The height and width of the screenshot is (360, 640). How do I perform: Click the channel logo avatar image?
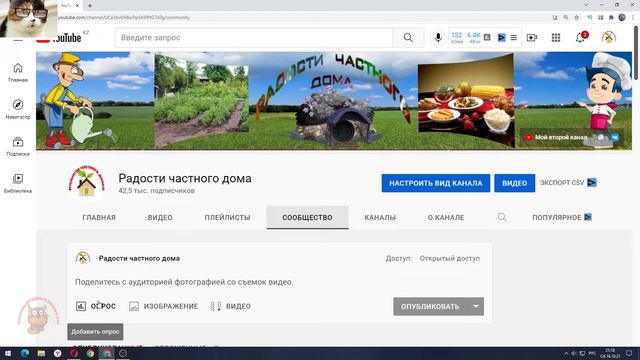pos(86,182)
